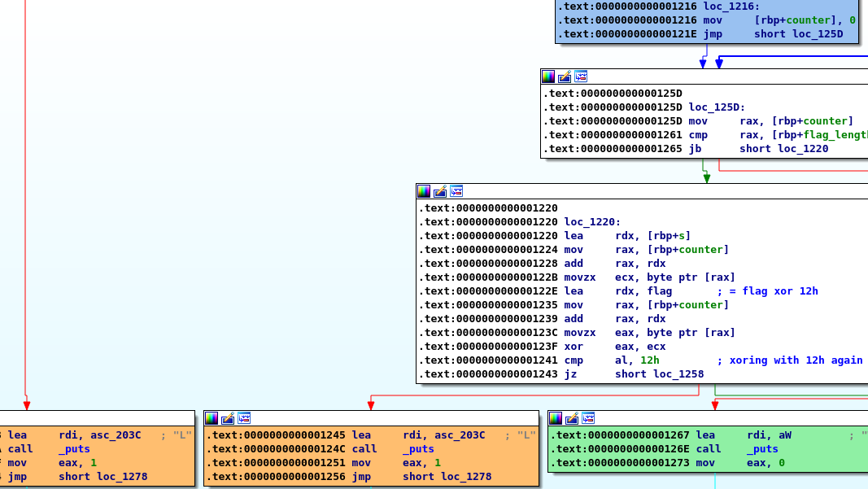Click the graph icon on loc_1220 block header
868x489 pixels.
[456, 191]
